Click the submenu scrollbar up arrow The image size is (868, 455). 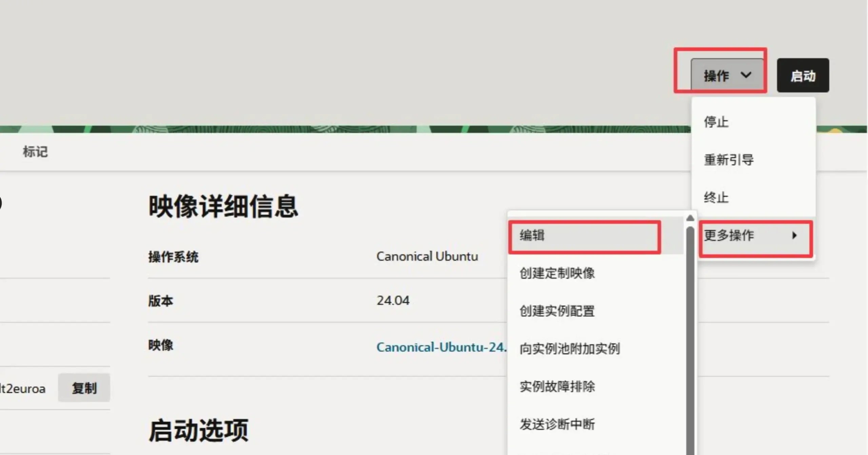690,218
